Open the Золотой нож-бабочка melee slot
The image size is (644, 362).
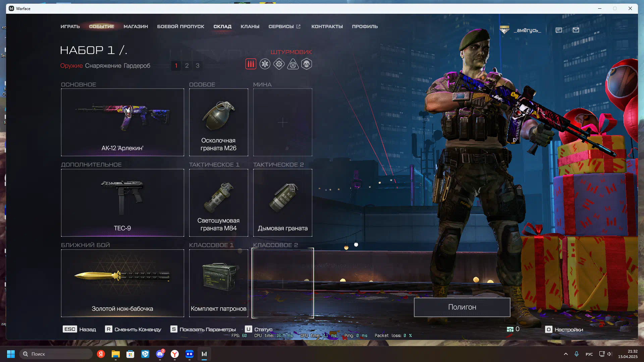122,283
